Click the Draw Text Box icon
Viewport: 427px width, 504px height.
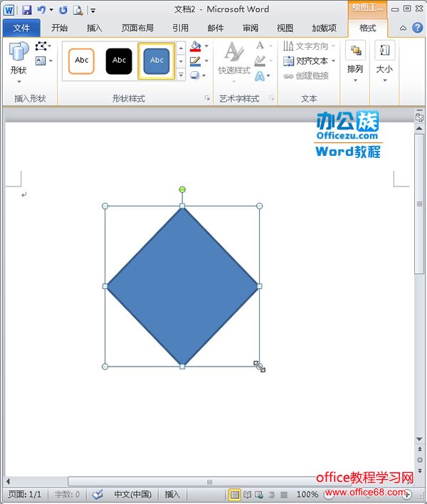(41, 61)
